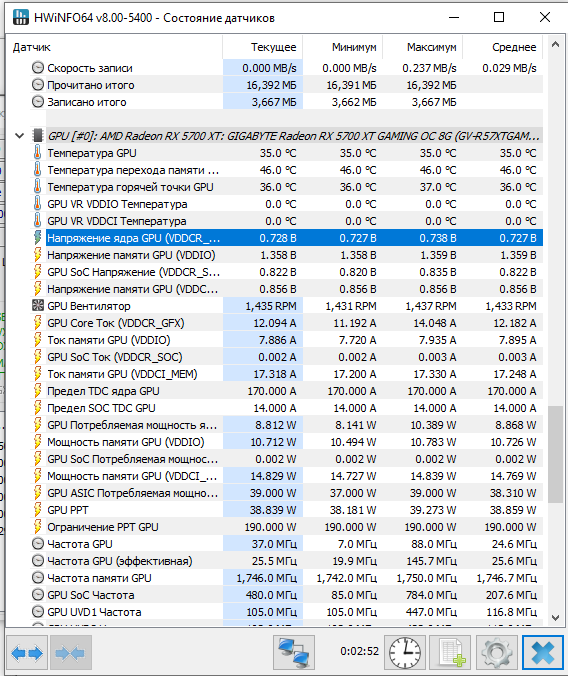
Task: Click clock icon beside GPU SoC Частота
Action: click(38, 595)
